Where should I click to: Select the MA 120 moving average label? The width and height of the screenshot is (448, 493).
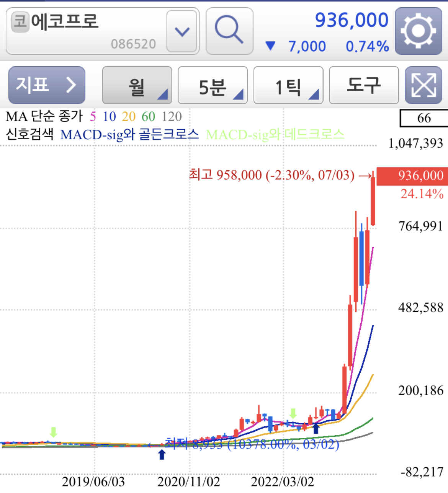172,116
